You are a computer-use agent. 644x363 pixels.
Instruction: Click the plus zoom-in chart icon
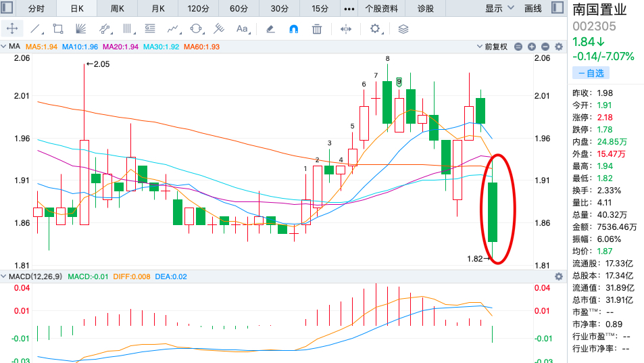[x=531, y=47]
